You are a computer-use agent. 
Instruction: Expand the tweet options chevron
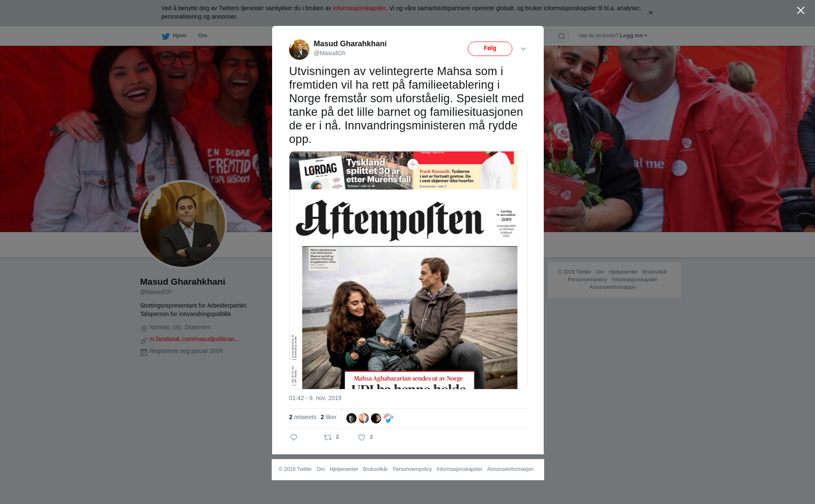coord(523,49)
